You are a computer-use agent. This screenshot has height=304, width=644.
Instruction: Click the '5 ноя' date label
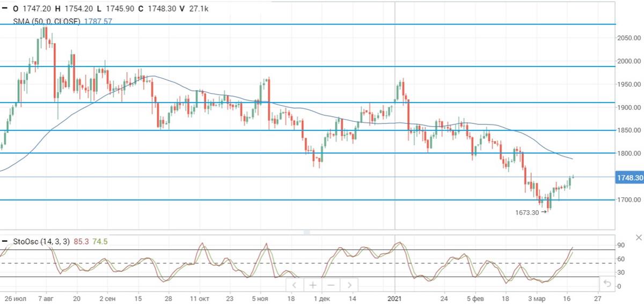[x=260, y=298]
